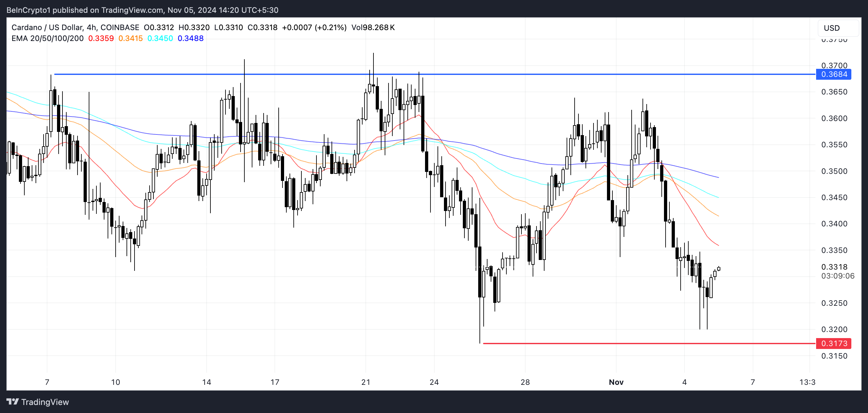Click the current price label 0.3318
Screen dimensions: 868x413
[834, 267]
